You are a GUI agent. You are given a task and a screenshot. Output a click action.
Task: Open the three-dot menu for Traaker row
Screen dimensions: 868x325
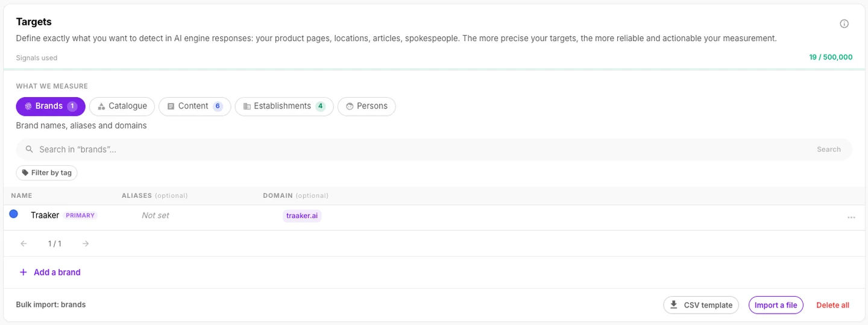[851, 218]
